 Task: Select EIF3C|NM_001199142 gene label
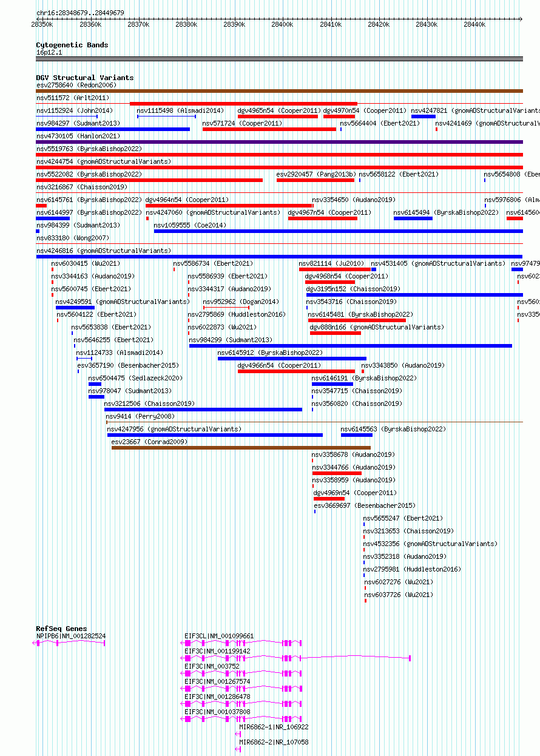pos(217,651)
